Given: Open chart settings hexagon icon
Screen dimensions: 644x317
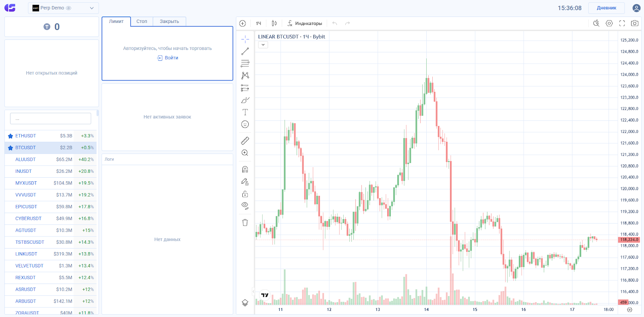Looking at the screenshot, I should click(609, 23).
